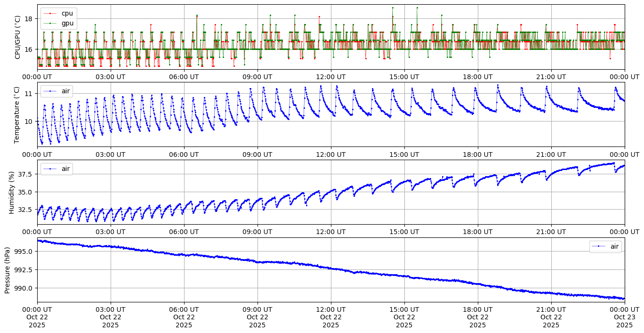Click the Pressure (hPa) y-axis label
The height and width of the screenshot is (333, 644).
(x=8, y=270)
